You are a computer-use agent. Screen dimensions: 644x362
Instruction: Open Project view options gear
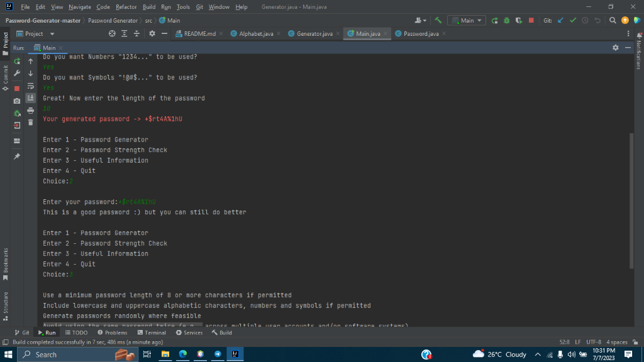tap(152, 34)
